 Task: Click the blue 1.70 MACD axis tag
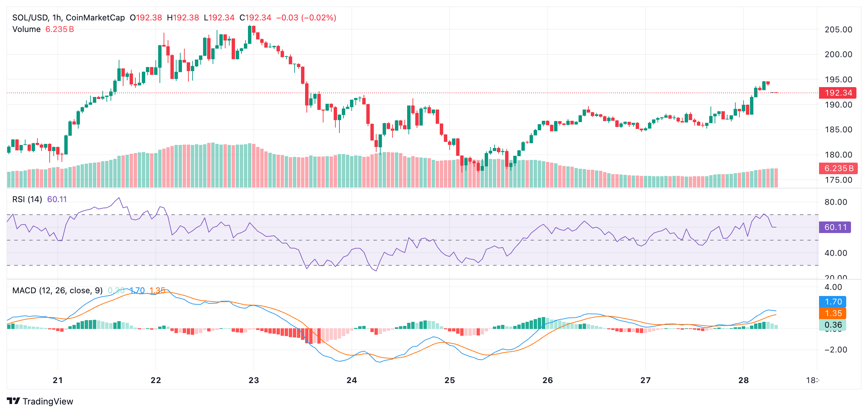833,301
